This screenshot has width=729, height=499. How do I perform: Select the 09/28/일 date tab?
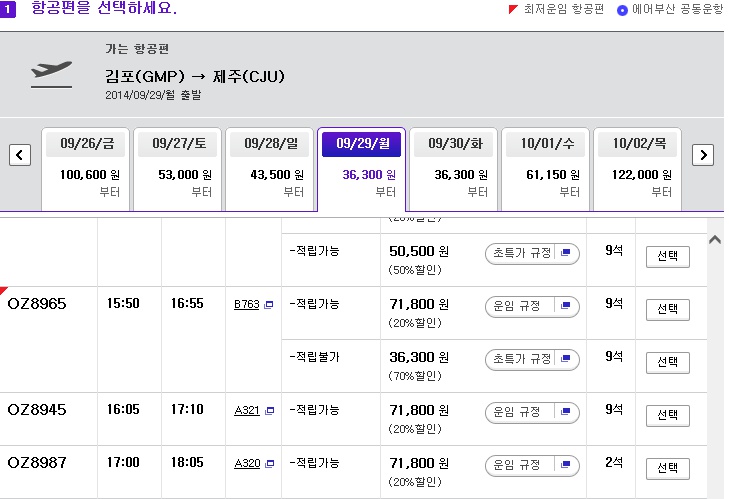270,169
